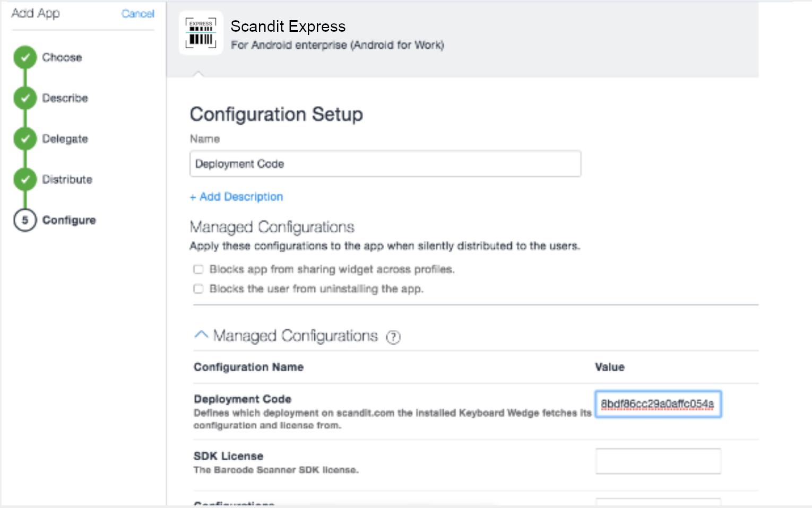Click the Add App panel title

(x=36, y=14)
